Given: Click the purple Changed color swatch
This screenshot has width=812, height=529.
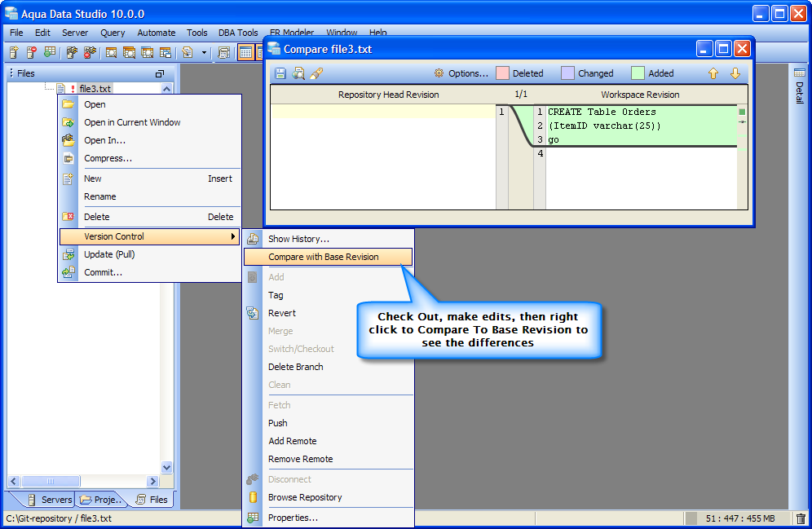Looking at the screenshot, I should (x=567, y=73).
